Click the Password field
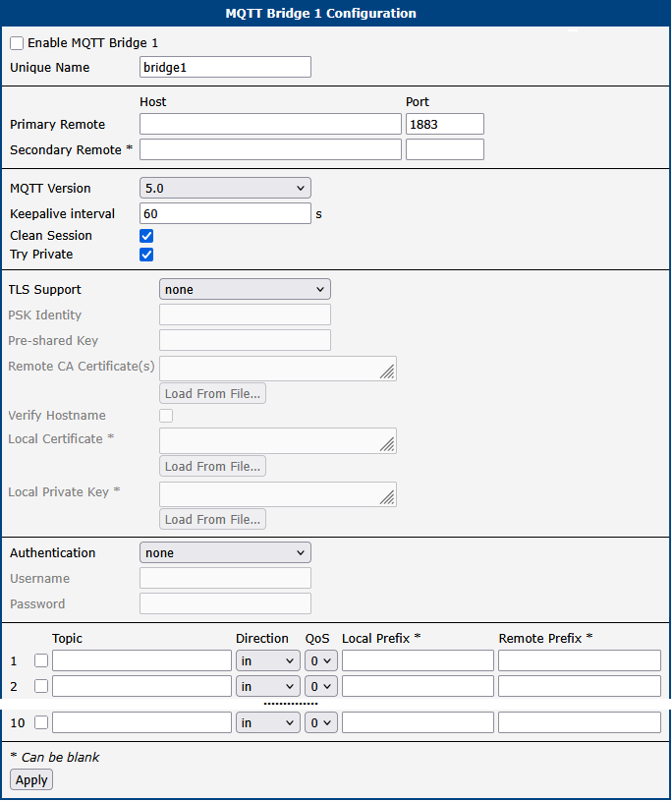This screenshot has width=672, height=801. [225, 603]
